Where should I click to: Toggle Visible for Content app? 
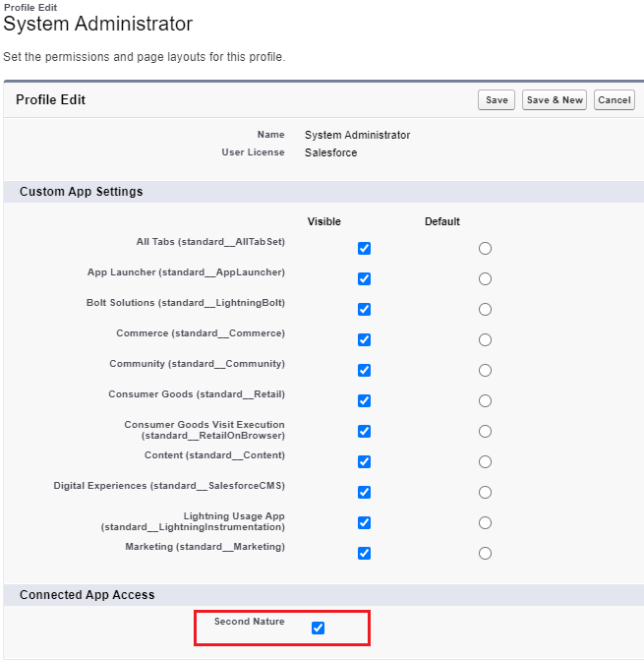click(364, 462)
